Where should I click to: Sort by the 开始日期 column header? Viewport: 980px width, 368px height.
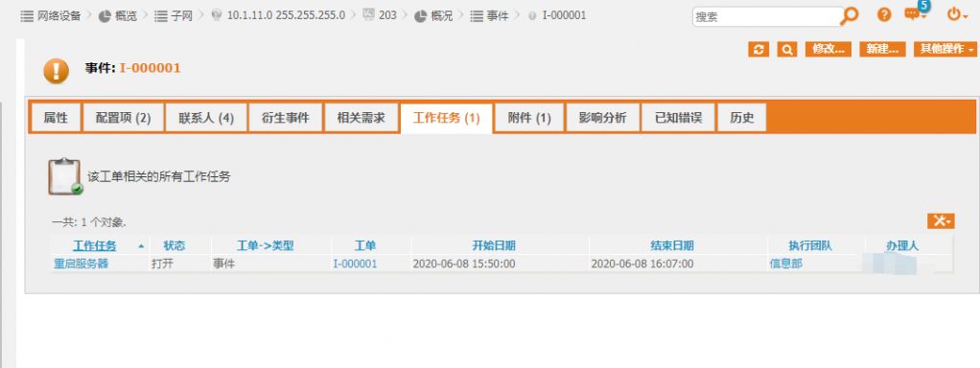pos(494,245)
